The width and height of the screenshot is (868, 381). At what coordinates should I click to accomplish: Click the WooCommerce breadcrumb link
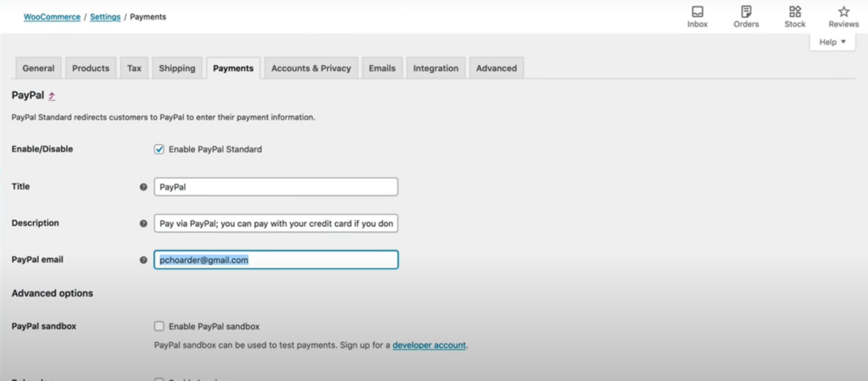tap(52, 17)
